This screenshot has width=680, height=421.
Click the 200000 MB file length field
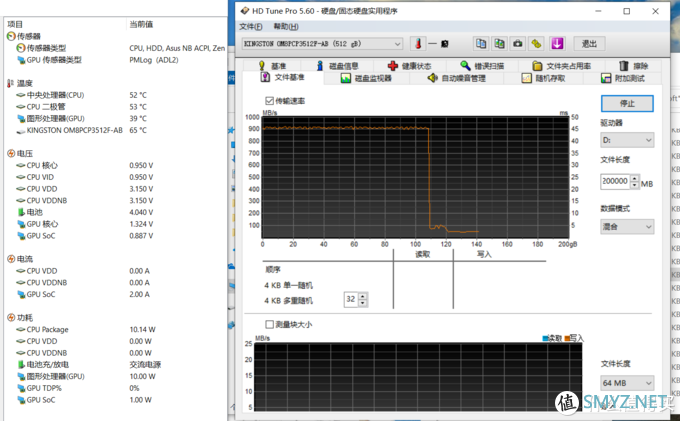(x=615, y=181)
